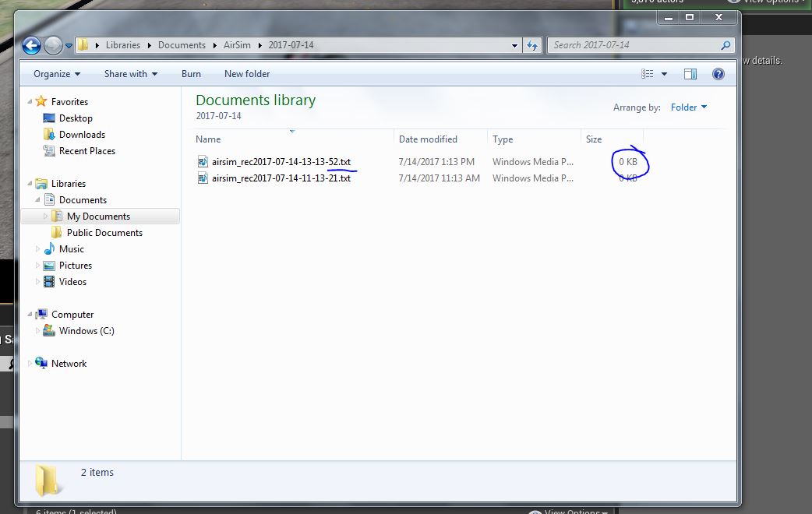Expand the Network node
The height and width of the screenshot is (514, 812).
click(30, 364)
